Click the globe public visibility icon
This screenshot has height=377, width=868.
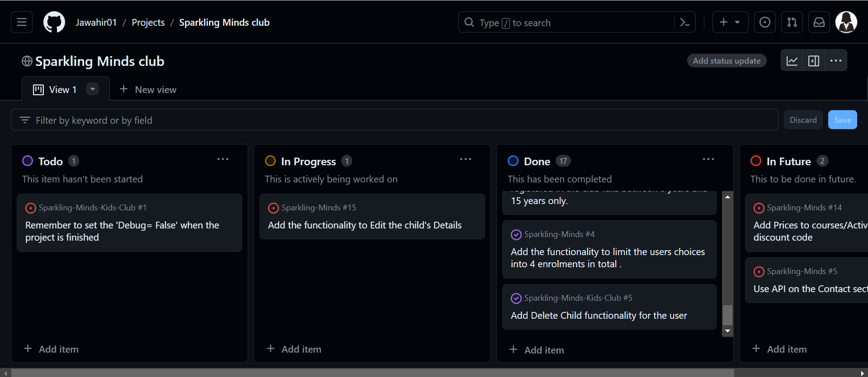[27, 61]
